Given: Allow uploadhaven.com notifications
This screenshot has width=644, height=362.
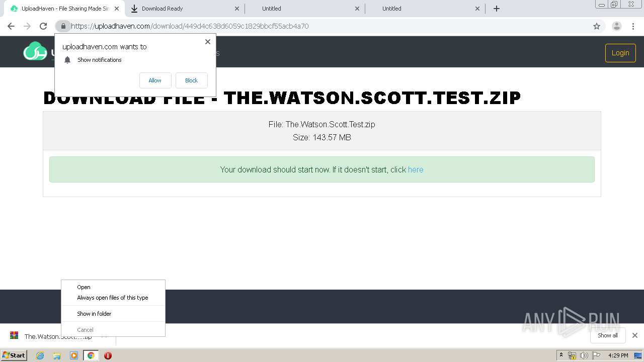Looking at the screenshot, I should (155, 80).
